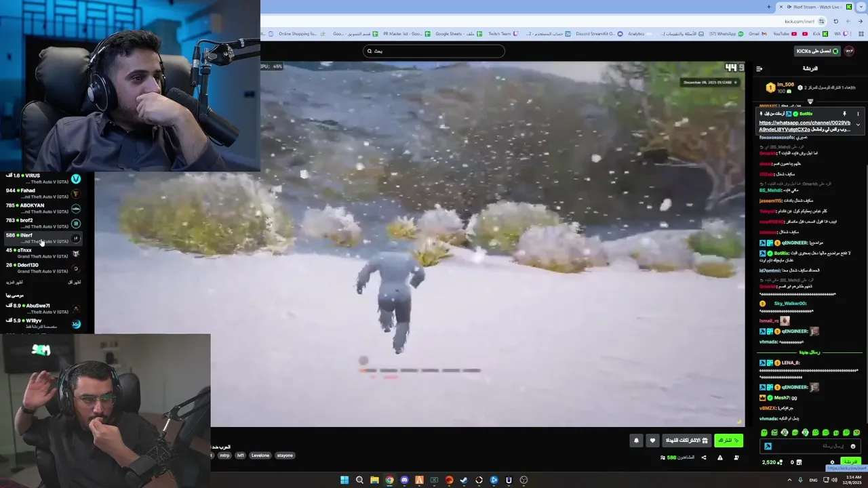Click the Kick search box
Viewport: 868px width, 488px height.
(434, 51)
